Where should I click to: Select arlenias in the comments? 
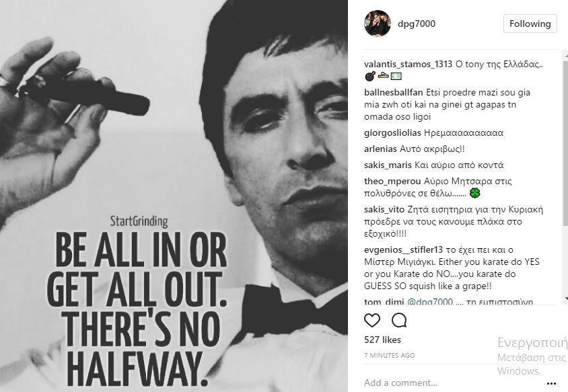point(380,149)
